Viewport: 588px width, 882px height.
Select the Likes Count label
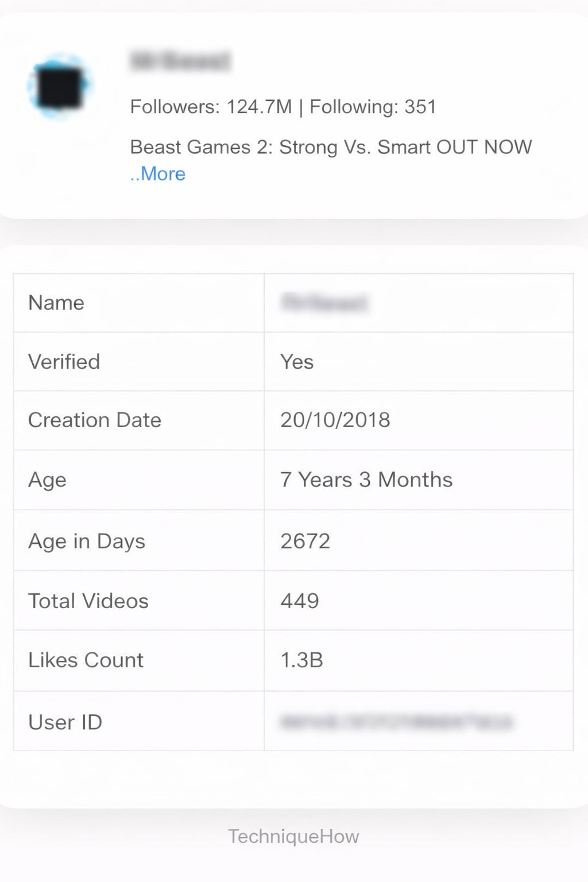[86, 660]
